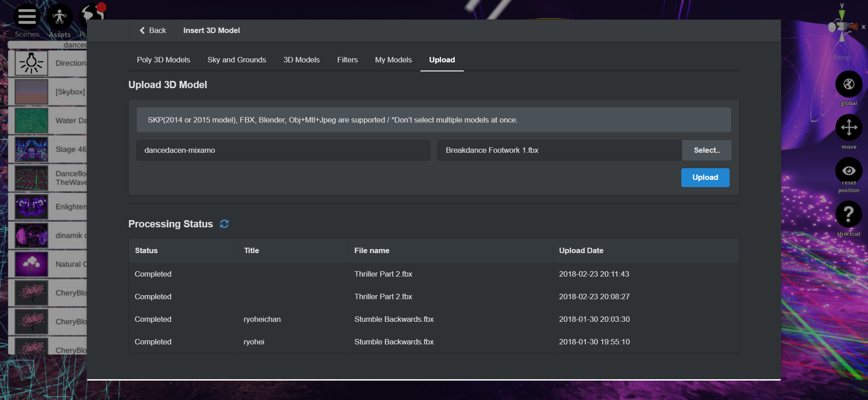The height and width of the screenshot is (400, 868).
Task: Select the Directional light thumbnail
Action: (x=31, y=63)
